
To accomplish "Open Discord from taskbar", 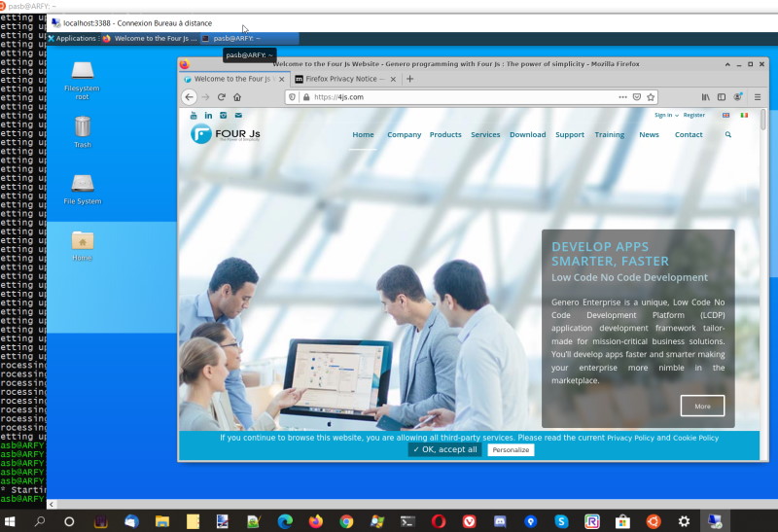I will pos(500,521).
